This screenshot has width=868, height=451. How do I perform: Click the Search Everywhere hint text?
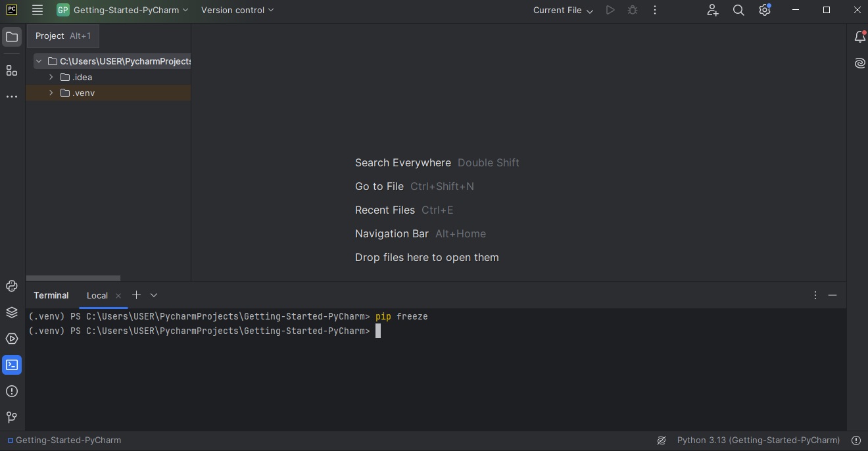click(403, 162)
